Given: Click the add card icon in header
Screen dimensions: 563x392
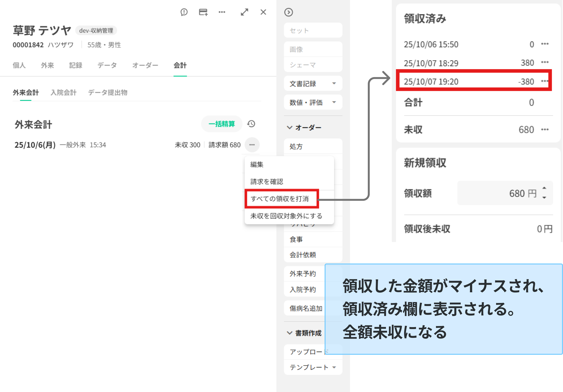Looking at the screenshot, I should 203,12.
